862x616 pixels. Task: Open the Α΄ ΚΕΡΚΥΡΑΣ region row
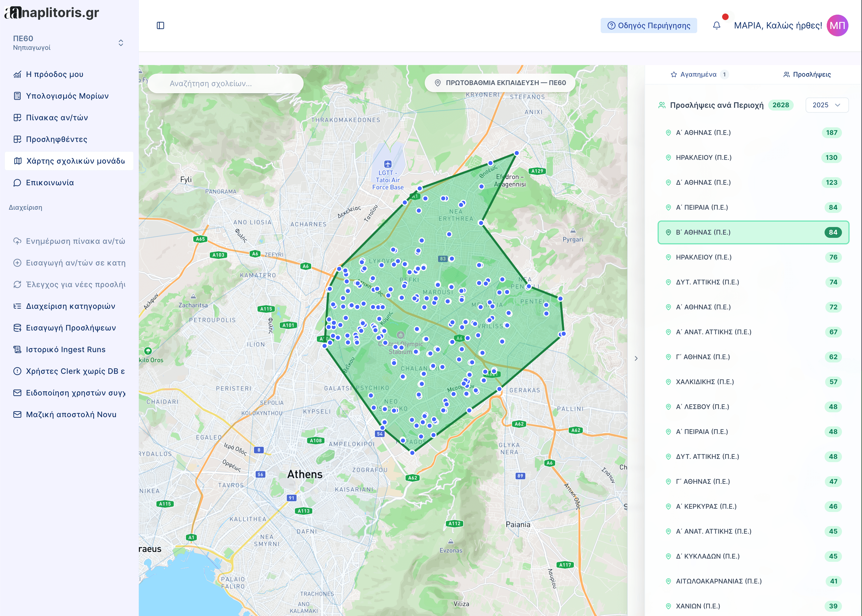(754, 506)
